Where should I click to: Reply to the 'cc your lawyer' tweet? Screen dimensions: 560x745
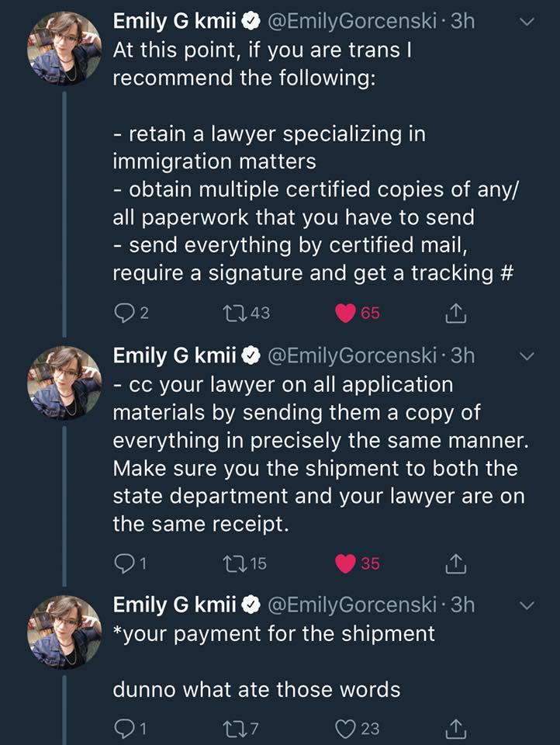click(x=125, y=563)
